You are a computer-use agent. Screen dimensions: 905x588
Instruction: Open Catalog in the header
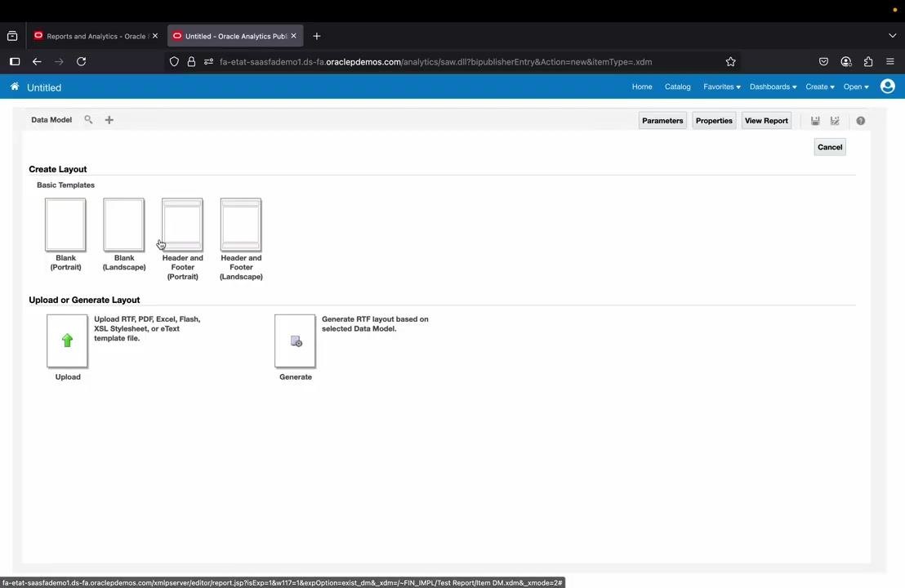(678, 87)
